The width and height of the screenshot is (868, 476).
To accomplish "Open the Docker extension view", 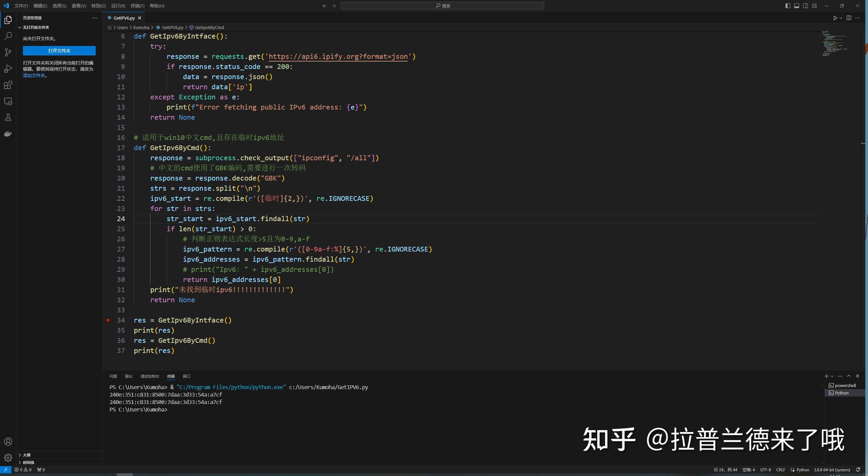I will pos(8,134).
